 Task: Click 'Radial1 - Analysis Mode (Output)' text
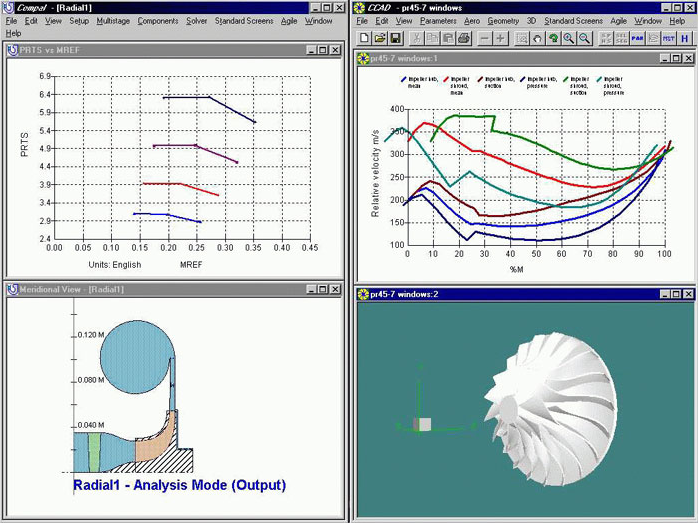pos(179,485)
